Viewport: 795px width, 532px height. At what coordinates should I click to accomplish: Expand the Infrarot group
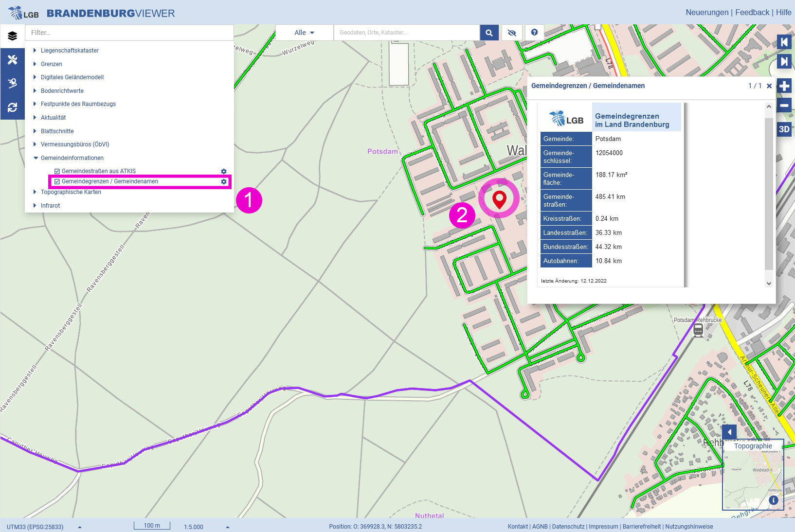(x=35, y=206)
